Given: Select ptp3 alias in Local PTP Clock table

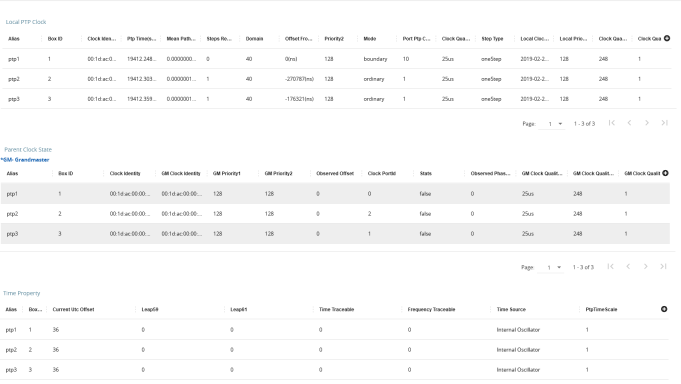Looking at the screenshot, I should coord(14,99).
